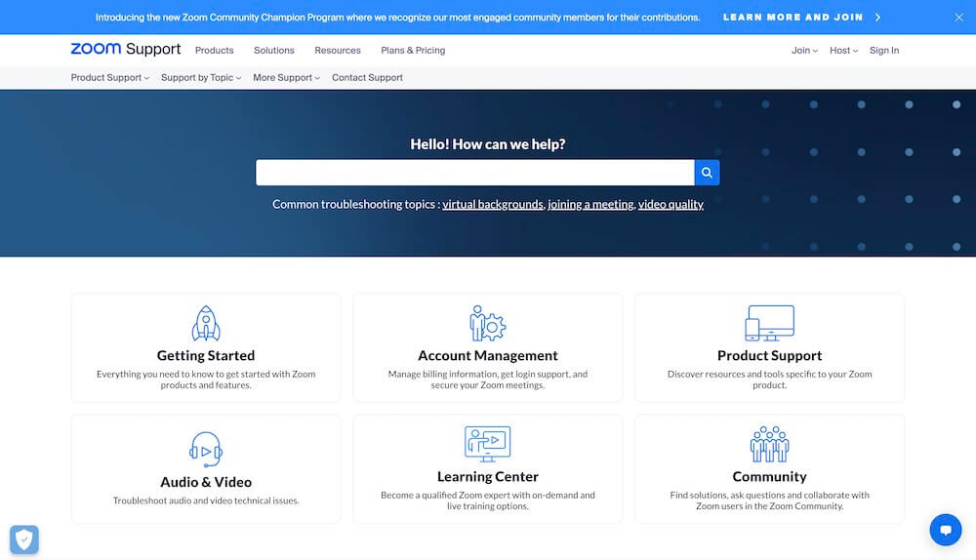
Task: Click the help search input field
Action: point(475,173)
